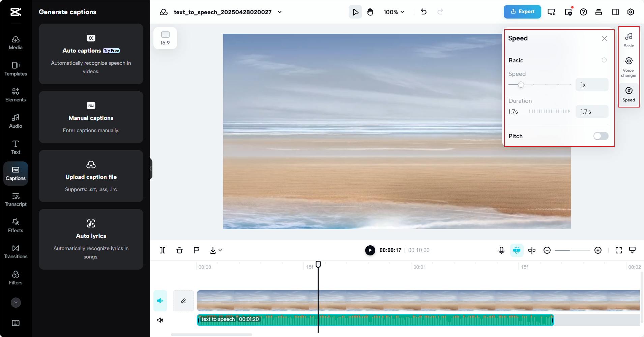Toggle the layout panel icon
Viewport: 644px width, 337px height.
tap(615, 12)
